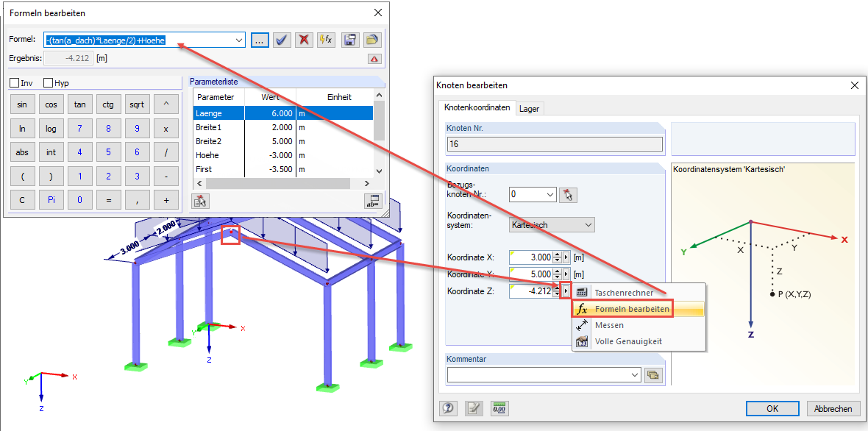Open parameter editor with the ab= icon
The height and width of the screenshot is (431, 868).
373,201
